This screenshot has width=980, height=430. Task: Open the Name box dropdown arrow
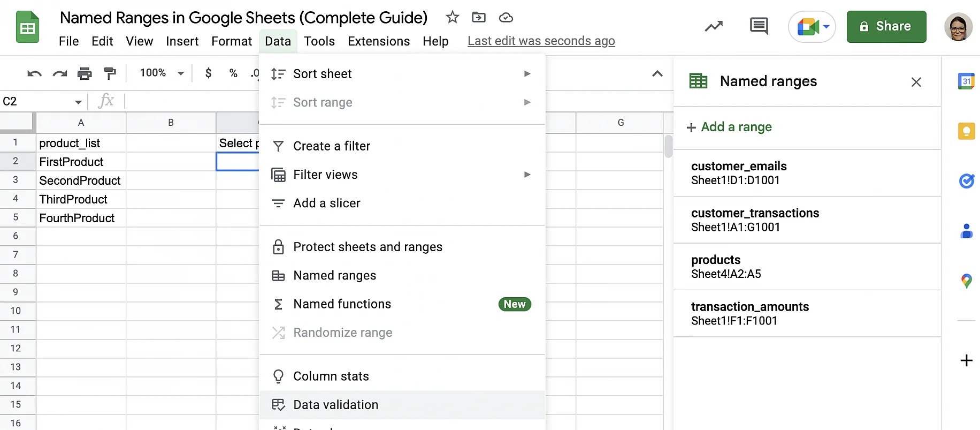[78, 102]
